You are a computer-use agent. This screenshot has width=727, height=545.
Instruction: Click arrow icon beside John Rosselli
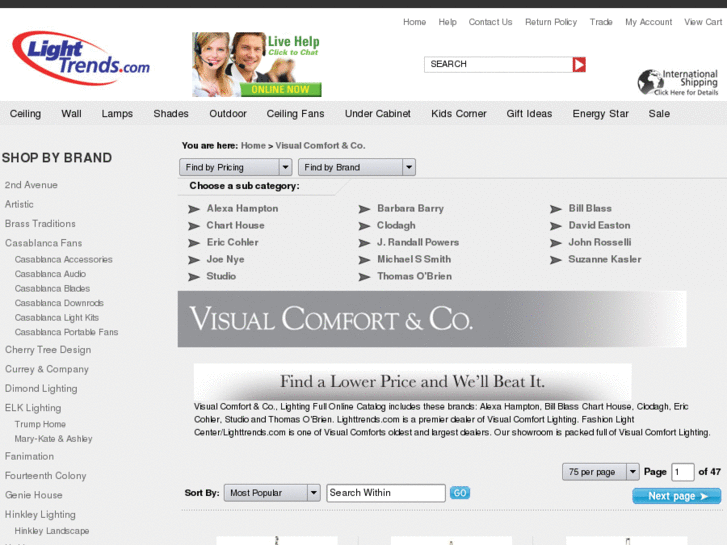click(x=556, y=243)
